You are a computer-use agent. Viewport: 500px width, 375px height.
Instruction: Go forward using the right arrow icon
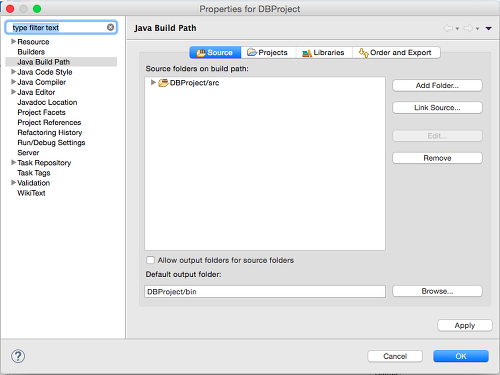[x=468, y=28]
